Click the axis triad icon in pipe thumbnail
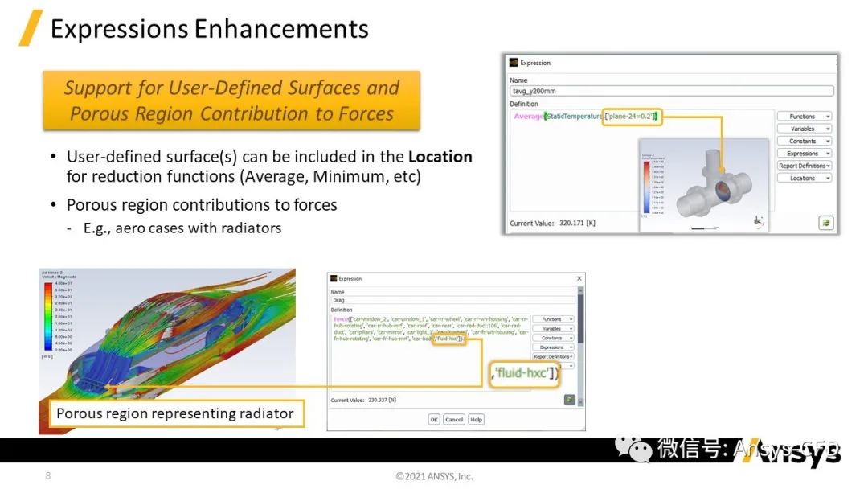 [759, 220]
